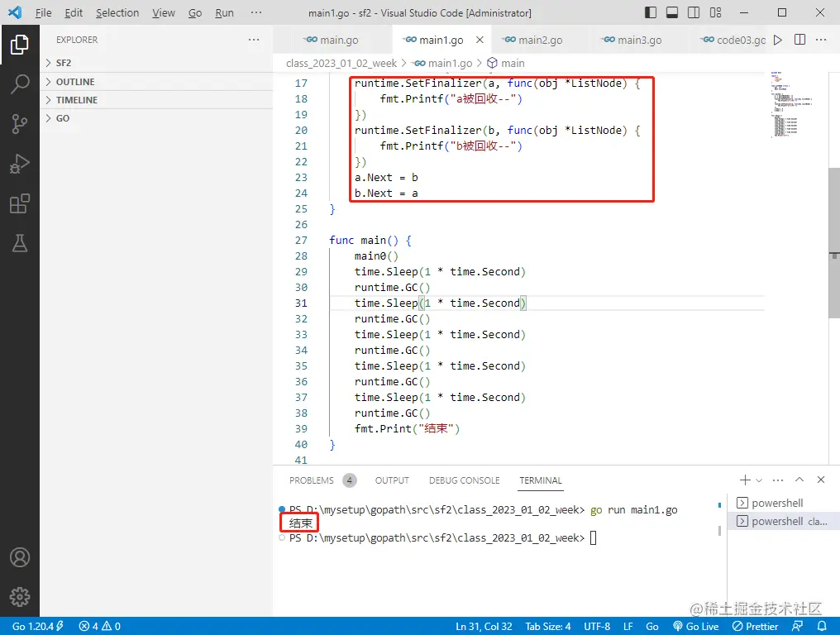Expand the GO section
The width and height of the screenshot is (840, 635).
click(156, 118)
